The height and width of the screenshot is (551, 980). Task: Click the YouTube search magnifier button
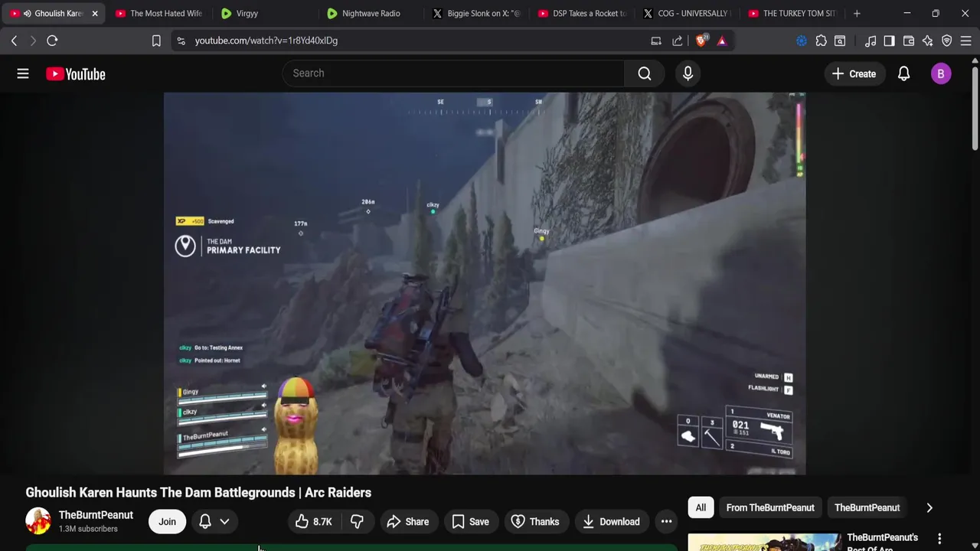coord(645,73)
